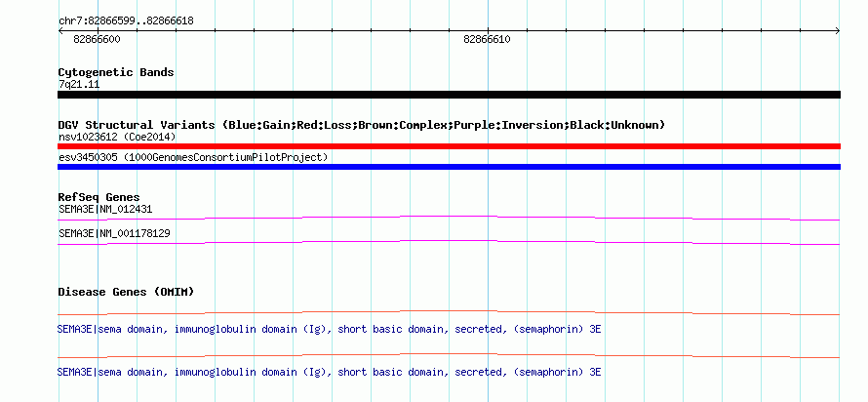Image resolution: width=868 pixels, height=402 pixels.
Task: Click the DGV Structural Variants track title
Action: (x=362, y=125)
